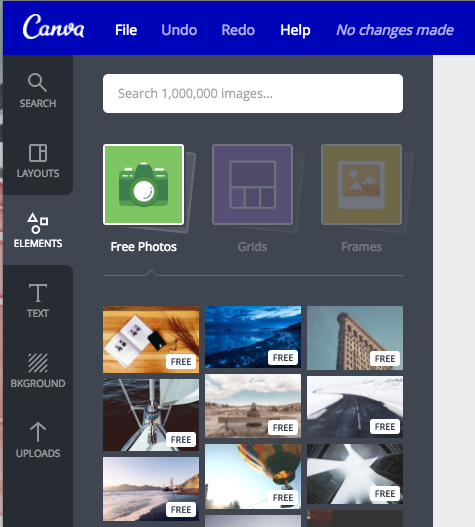Add the sailboat bow photo
Screen dimensions: 475x527
(151, 415)
